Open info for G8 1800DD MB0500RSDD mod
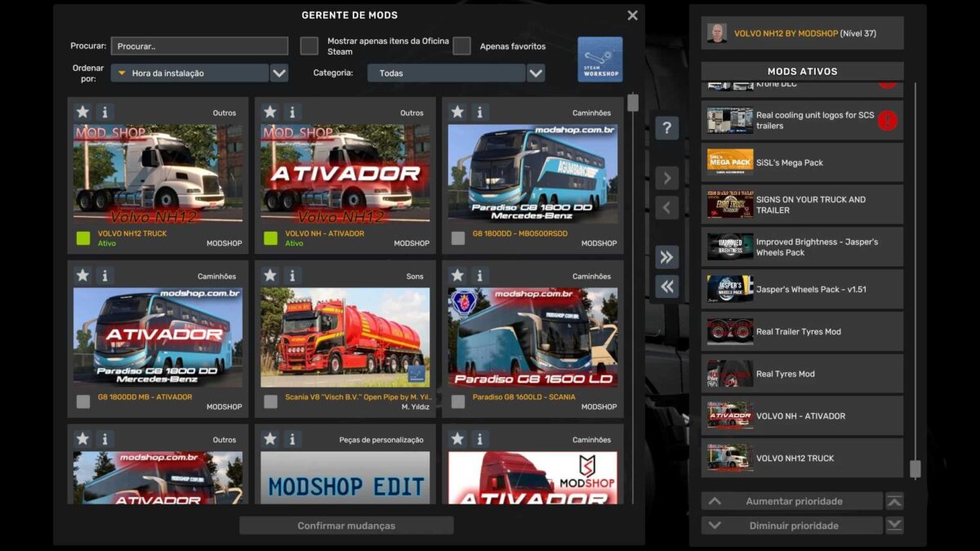This screenshot has height=551, width=980. 479,112
